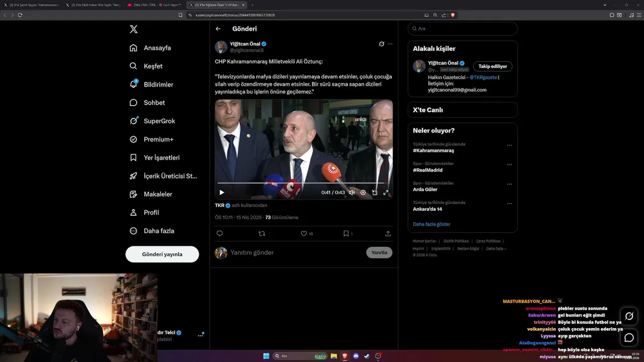Open Sohbet messages
644x362 pixels.
coord(147,103)
